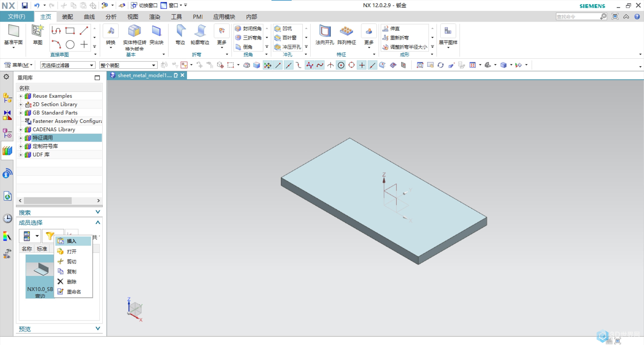Viewport: 644px width, 345px height.
Task: Click the Find Command search field
Action: [x=578, y=17]
